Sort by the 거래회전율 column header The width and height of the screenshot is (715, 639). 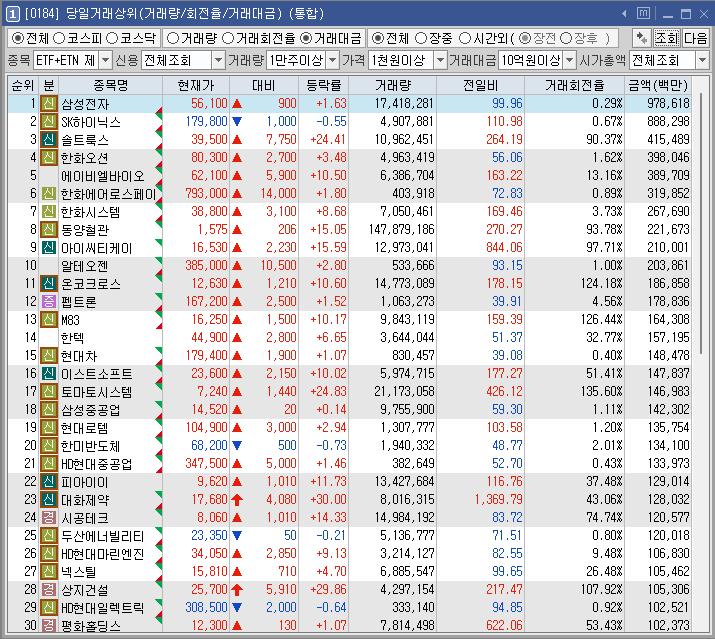tap(575, 85)
